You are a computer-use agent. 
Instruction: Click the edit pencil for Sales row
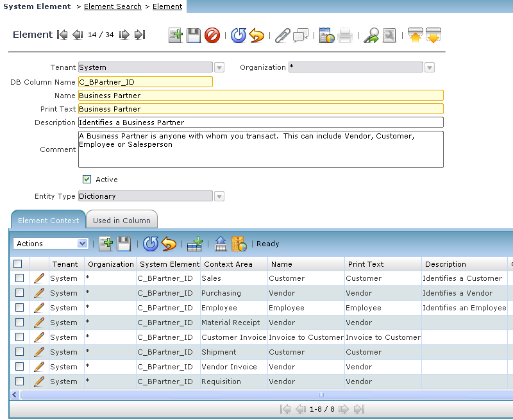click(x=39, y=278)
